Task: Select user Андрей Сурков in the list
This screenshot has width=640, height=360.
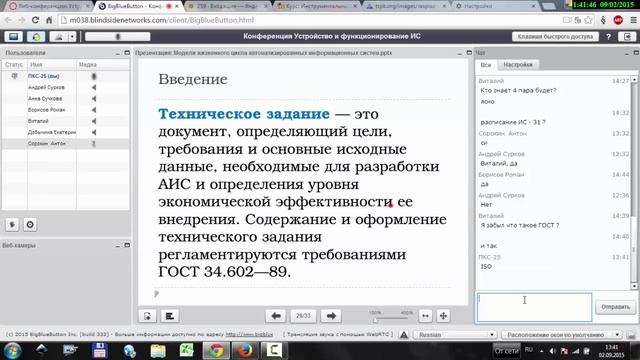Action: click(x=46, y=87)
